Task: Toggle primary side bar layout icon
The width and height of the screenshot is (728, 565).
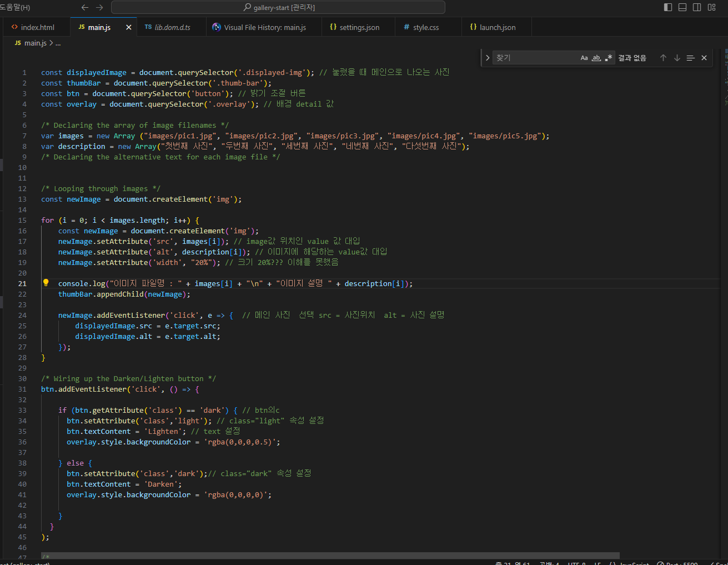Action: pyautogui.click(x=668, y=7)
